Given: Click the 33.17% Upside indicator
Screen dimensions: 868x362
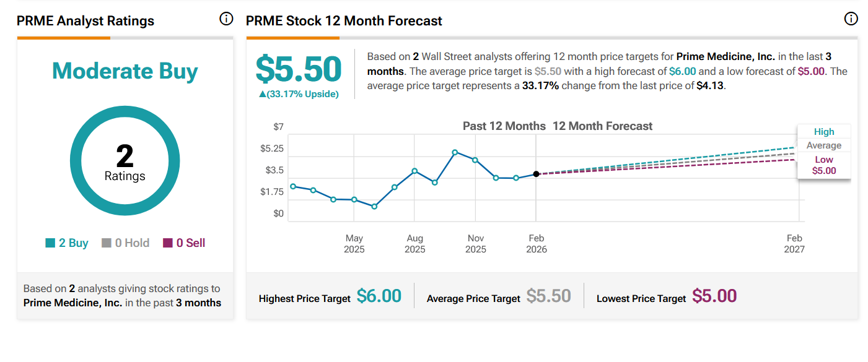Looking at the screenshot, I should [299, 94].
